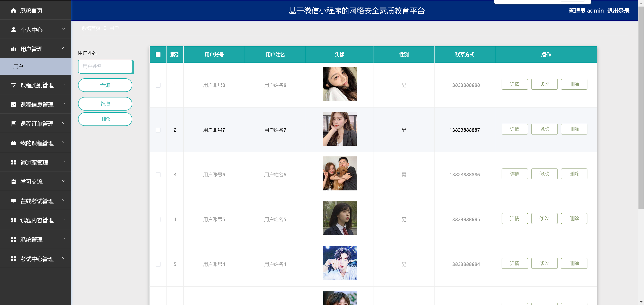This screenshot has height=305, width=644.
Task: Click the person icon beside 个人中心
Action: click(14, 30)
